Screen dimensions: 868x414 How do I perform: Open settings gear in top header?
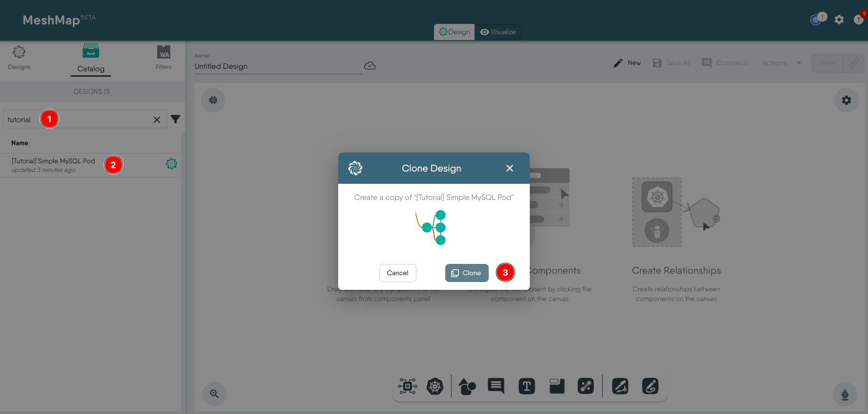(839, 20)
